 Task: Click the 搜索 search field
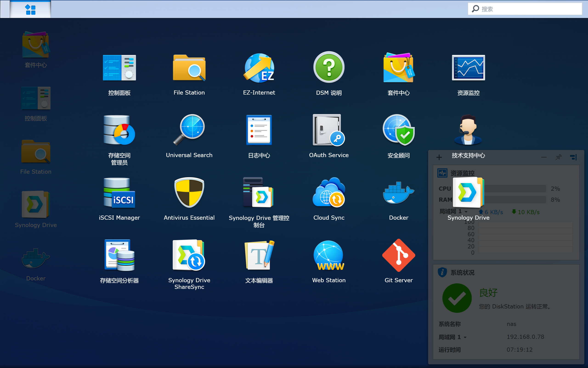point(525,9)
